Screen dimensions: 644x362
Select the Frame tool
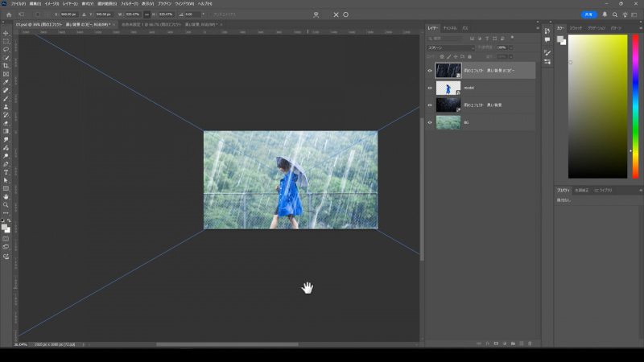[x=6, y=74]
